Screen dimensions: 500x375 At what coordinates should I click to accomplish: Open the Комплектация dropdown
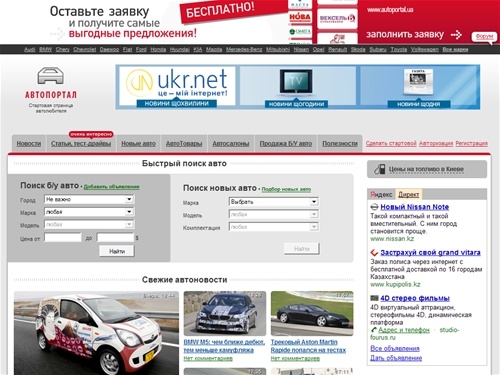point(274,227)
